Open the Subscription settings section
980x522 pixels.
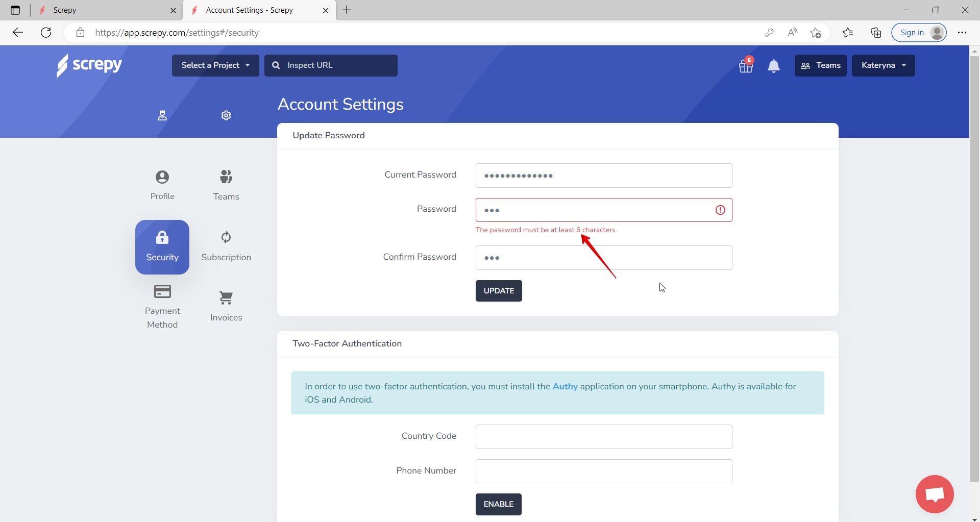click(226, 247)
